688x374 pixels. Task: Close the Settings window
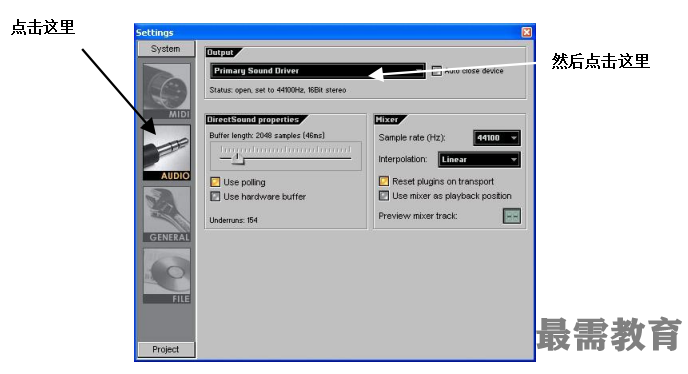point(527,32)
